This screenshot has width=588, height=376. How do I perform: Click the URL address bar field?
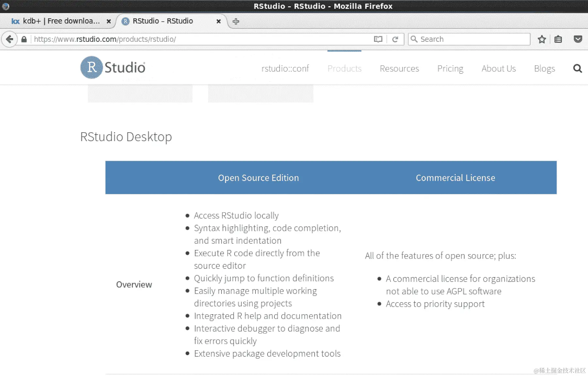coord(203,39)
